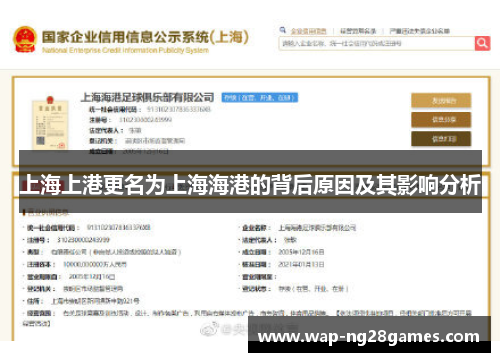This screenshot has width=500, height=362.
Task: Click the national emblem logo icon
Action: pyautogui.click(x=25, y=39)
